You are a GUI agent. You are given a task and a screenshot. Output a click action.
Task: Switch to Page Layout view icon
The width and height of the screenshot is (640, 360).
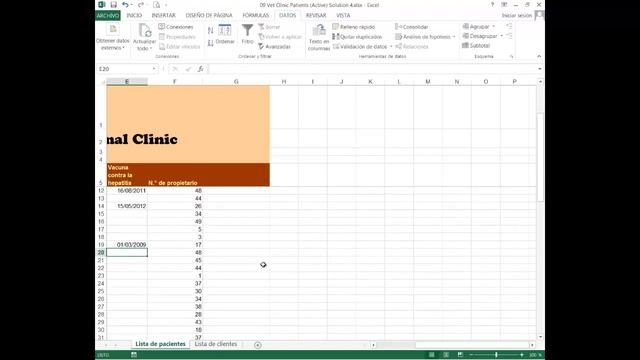(446, 355)
